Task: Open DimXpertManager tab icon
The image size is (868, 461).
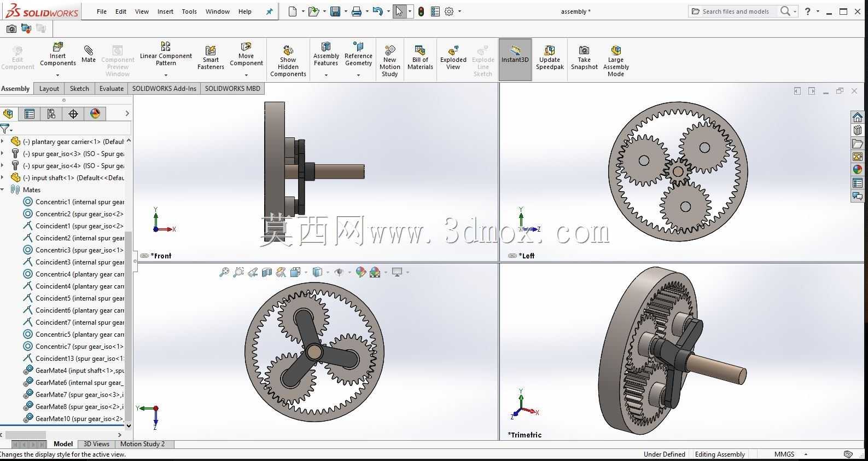Action: coord(73,114)
